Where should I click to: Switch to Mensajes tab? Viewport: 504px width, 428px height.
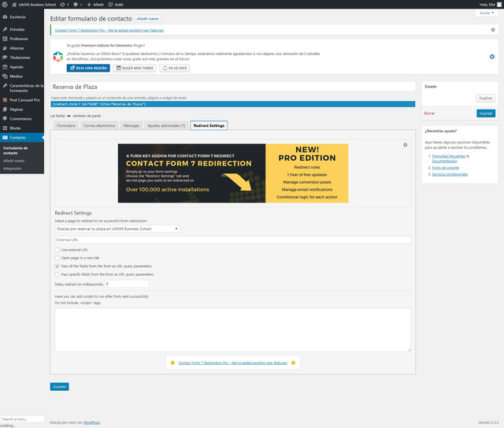132,125
